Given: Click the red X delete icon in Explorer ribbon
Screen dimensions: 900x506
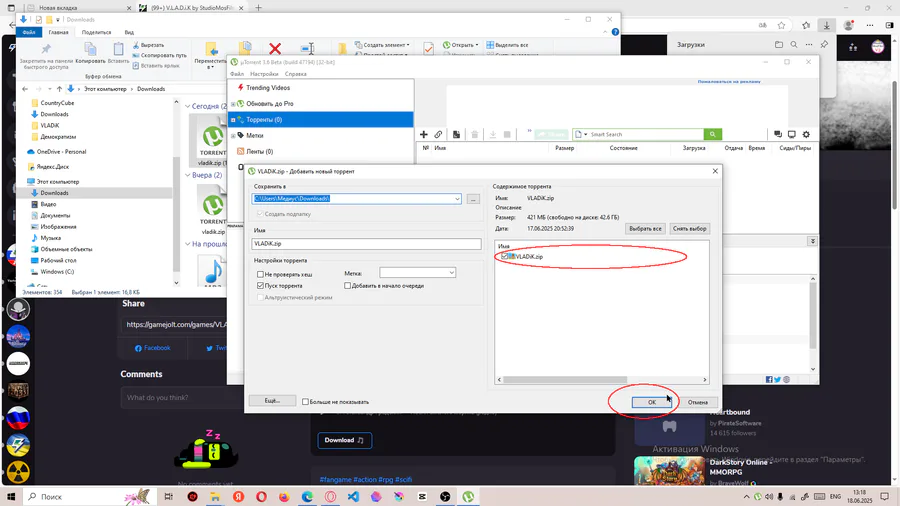Looking at the screenshot, I should (x=275, y=49).
